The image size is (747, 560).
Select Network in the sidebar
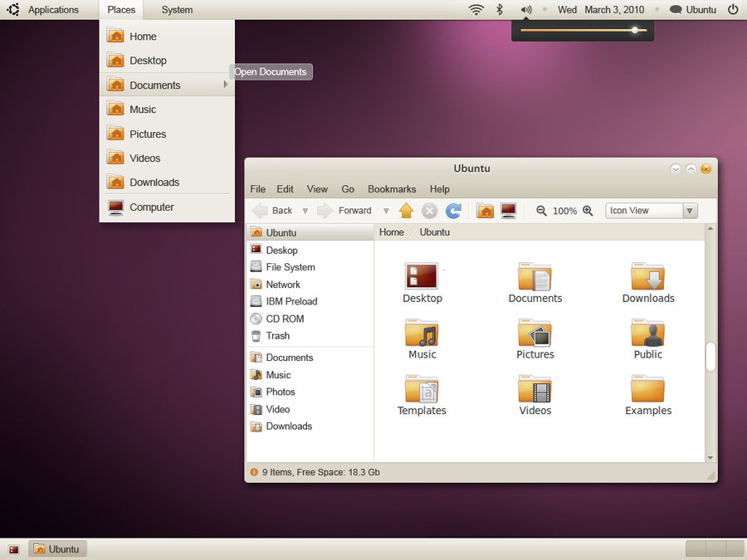coord(281,284)
